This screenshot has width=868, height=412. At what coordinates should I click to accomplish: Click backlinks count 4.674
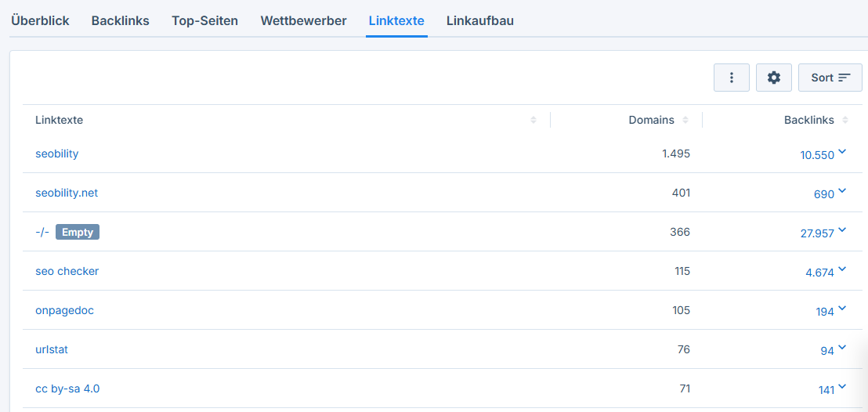820,273
